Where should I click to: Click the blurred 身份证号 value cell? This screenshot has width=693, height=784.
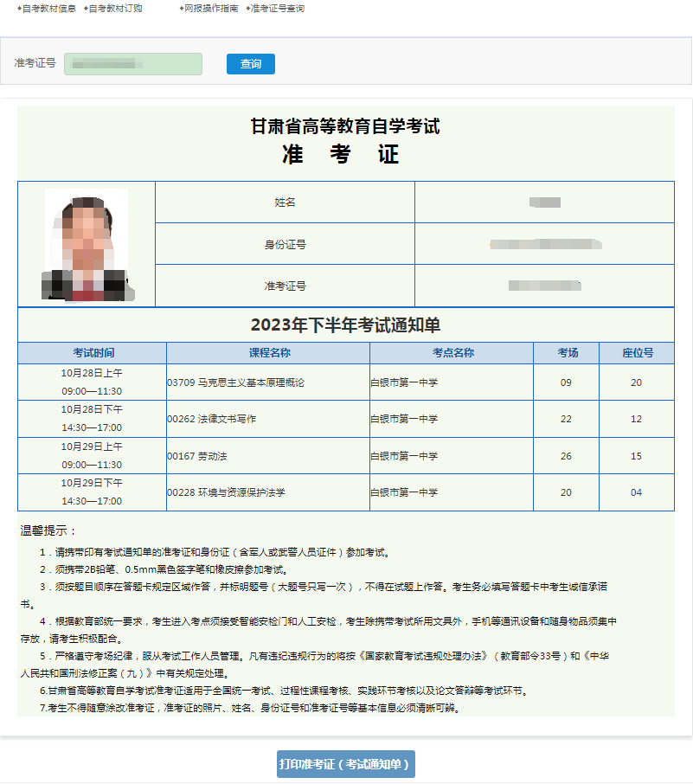[544, 244]
